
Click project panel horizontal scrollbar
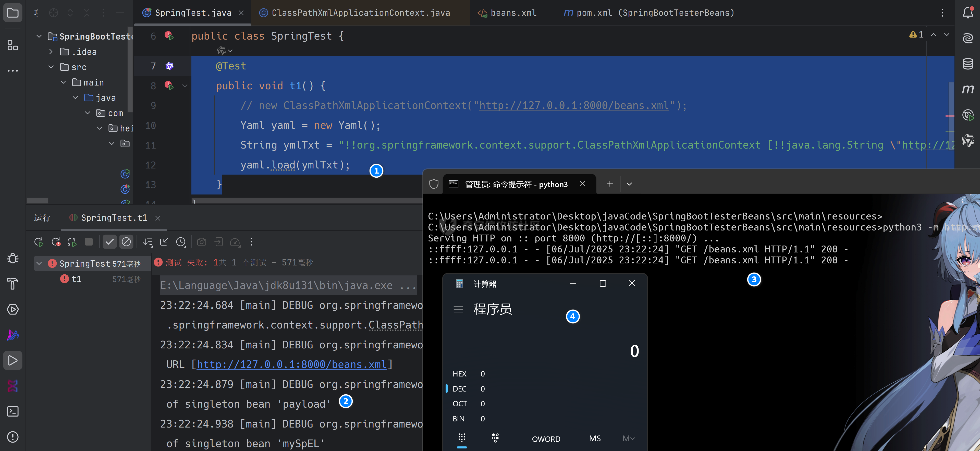point(37,200)
